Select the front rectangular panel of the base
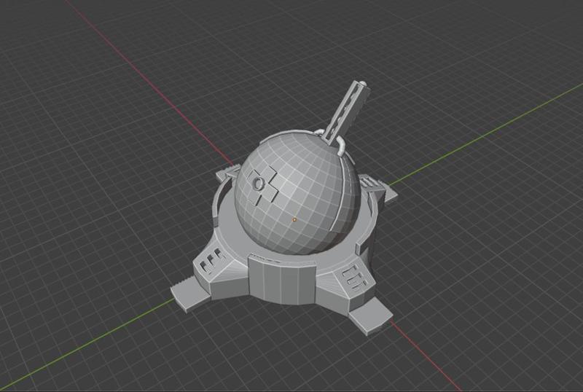Image resolution: width=583 pixels, height=392 pixels. coord(282,281)
